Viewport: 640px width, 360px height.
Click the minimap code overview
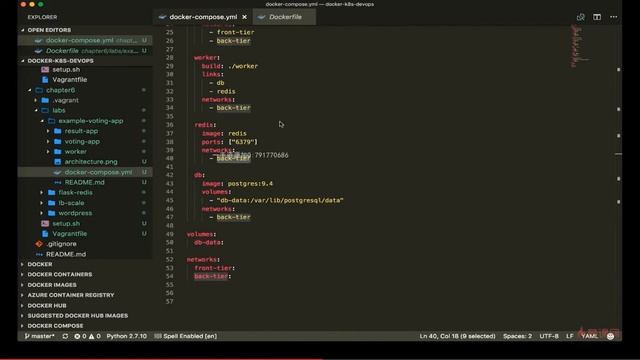580,47
